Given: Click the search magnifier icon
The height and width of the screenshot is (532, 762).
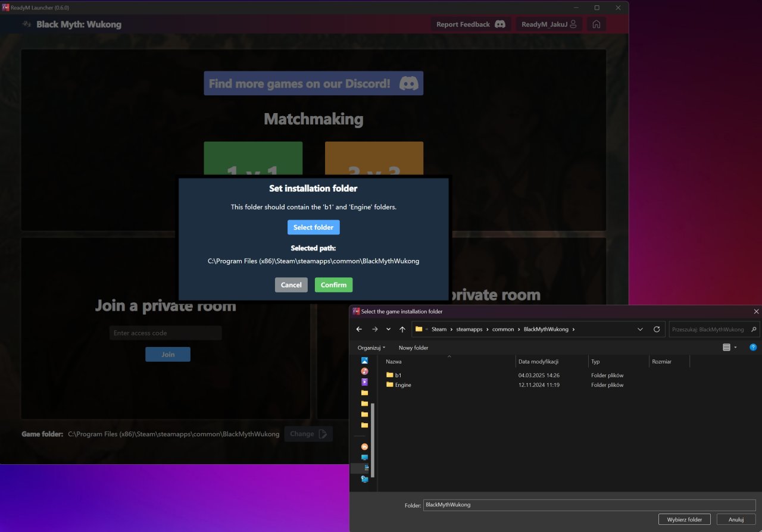Looking at the screenshot, I should coord(754,329).
